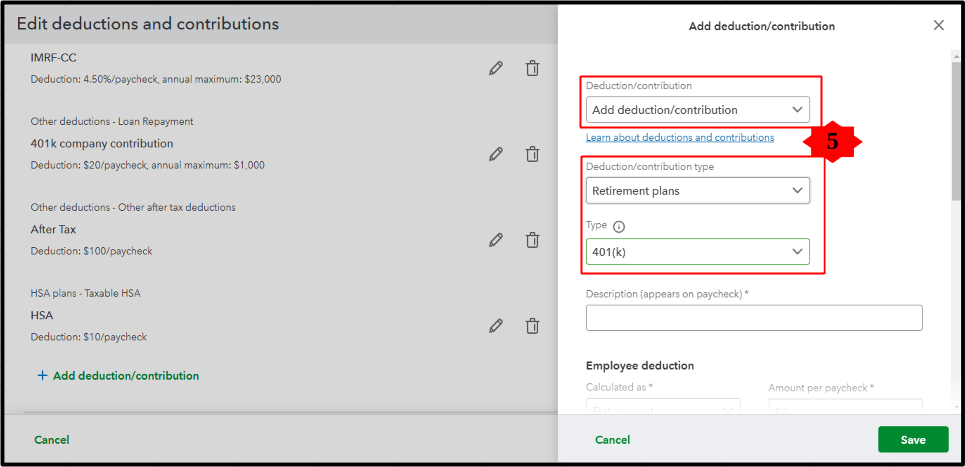This screenshot has height=467, width=965.
Task: Click Cancel under Edit deductions list
Action: click(x=52, y=440)
